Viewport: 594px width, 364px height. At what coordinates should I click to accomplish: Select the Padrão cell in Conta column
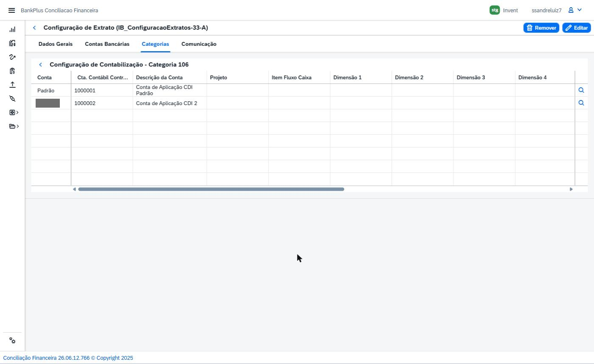[51, 90]
